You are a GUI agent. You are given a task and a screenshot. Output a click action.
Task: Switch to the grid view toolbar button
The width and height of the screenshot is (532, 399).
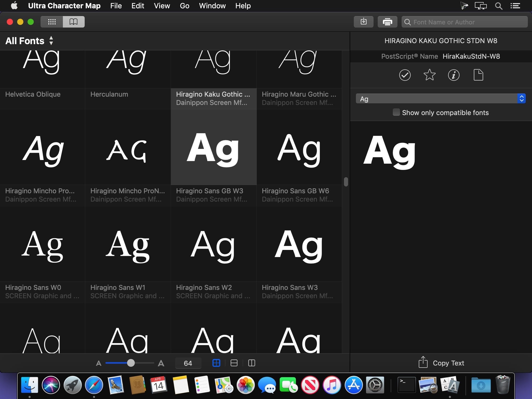(52, 22)
